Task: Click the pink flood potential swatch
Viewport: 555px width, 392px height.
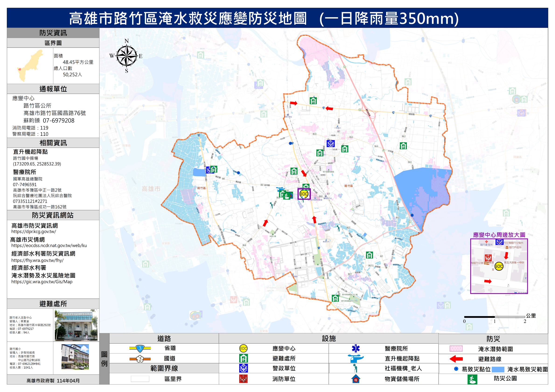Action: [x=456, y=348]
